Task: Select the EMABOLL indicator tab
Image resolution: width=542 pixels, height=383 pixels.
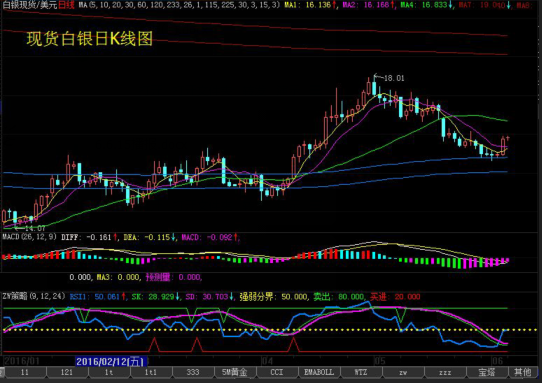Action: 319,372
